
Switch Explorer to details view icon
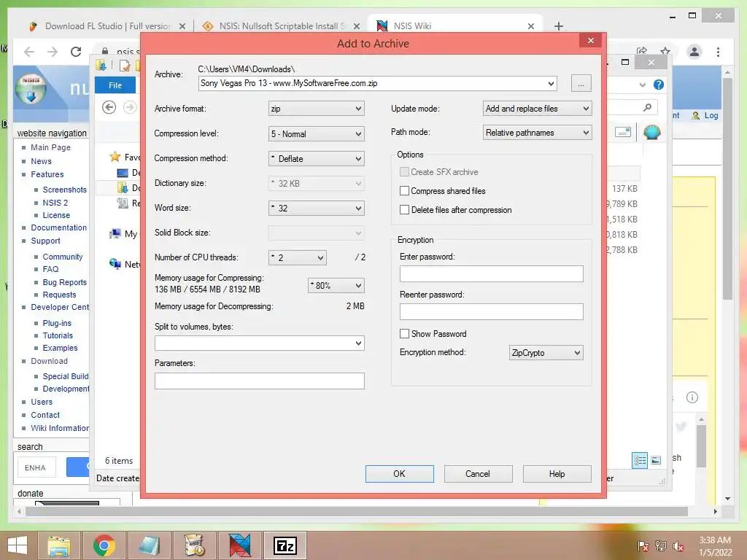pyautogui.click(x=640, y=460)
